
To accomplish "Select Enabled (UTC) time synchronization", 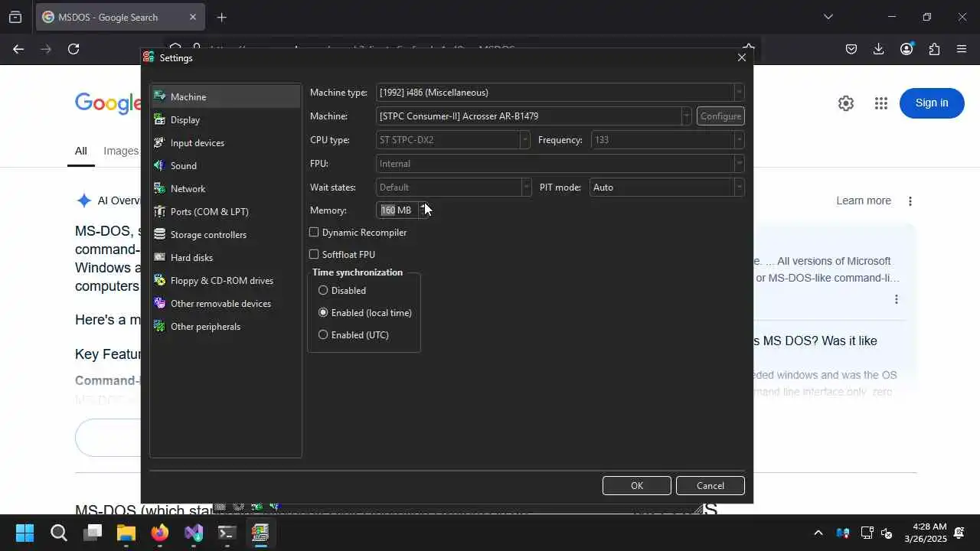I will pyautogui.click(x=323, y=334).
